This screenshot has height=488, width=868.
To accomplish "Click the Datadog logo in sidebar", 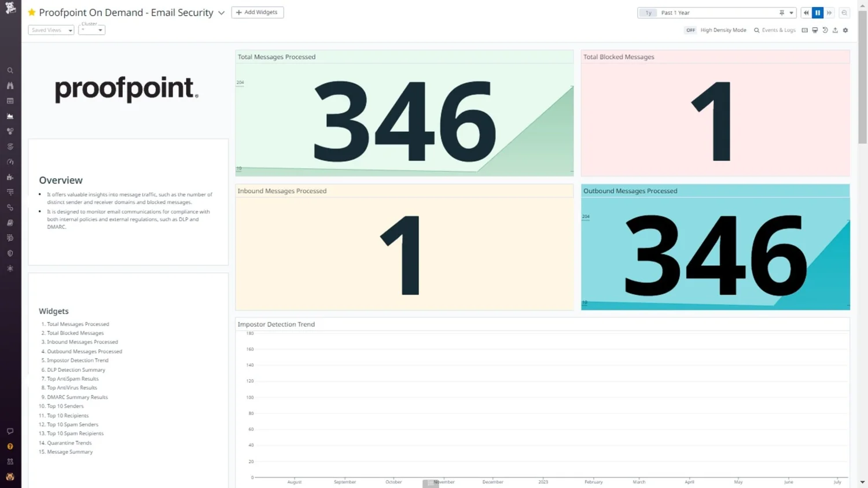I will coord(10,8).
